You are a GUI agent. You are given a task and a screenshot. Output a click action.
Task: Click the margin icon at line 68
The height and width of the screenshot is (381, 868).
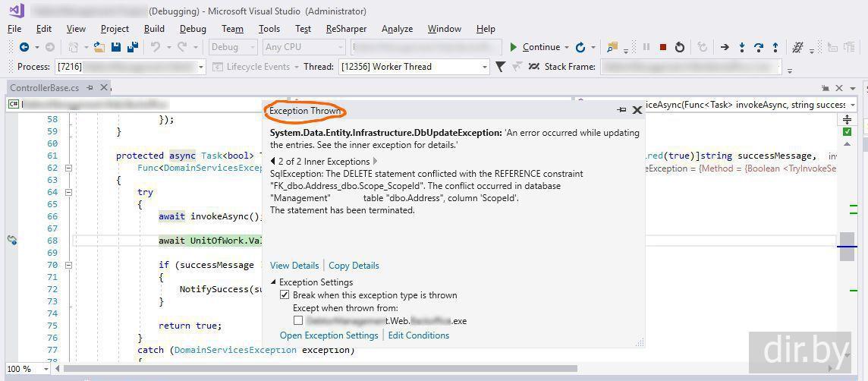pyautogui.click(x=11, y=240)
